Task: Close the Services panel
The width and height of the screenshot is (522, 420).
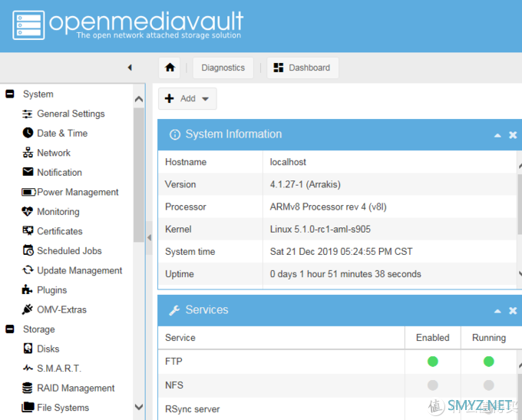Action: (513, 311)
